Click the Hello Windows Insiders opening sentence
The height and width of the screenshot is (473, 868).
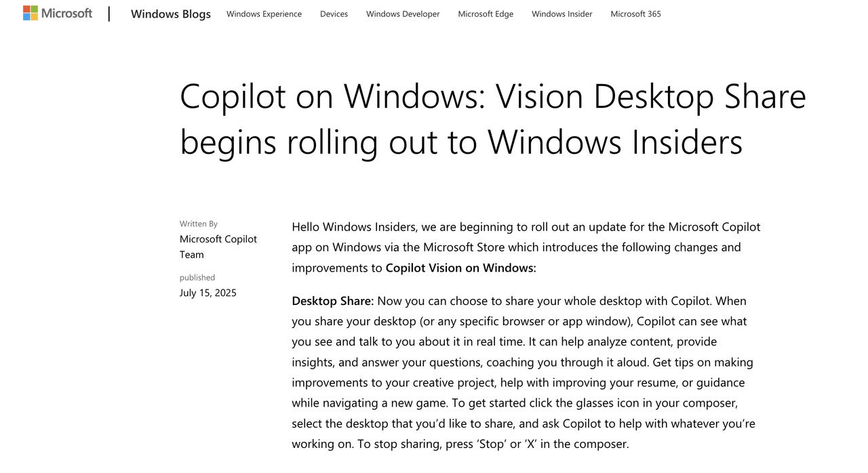(x=526, y=247)
